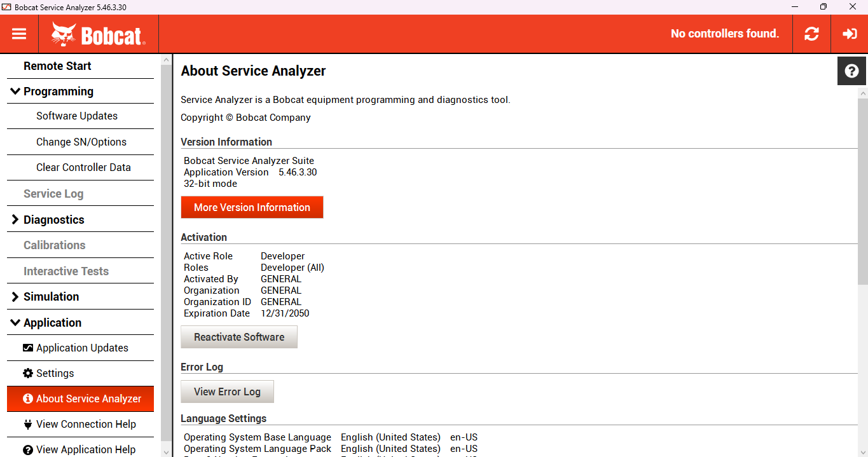Click the Active Role Developer value
868x457 pixels.
pos(282,256)
